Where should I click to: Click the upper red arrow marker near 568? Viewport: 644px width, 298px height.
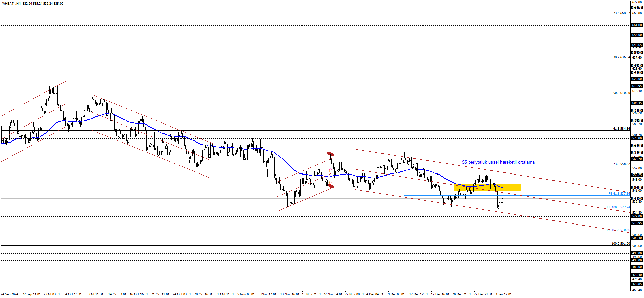pyautogui.click(x=330, y=154)
